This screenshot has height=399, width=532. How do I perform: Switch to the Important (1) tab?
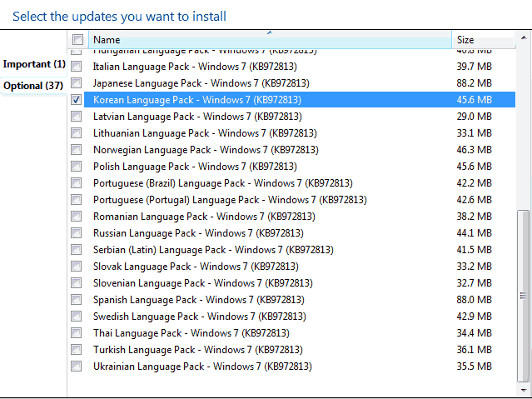tap(34, 64)
